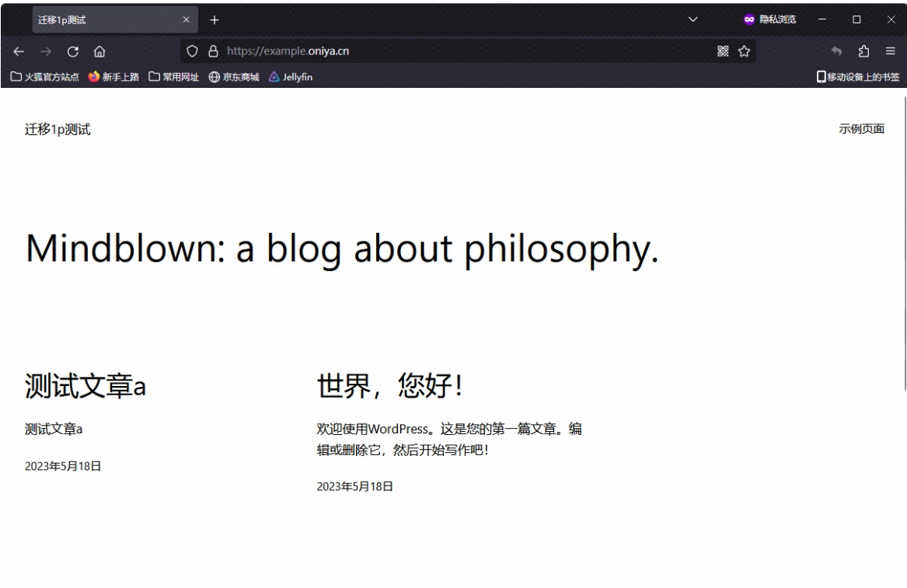907x588 pixels.
Task: Open the 世界，您好！ post title link
Action: [x=389, y=386]
